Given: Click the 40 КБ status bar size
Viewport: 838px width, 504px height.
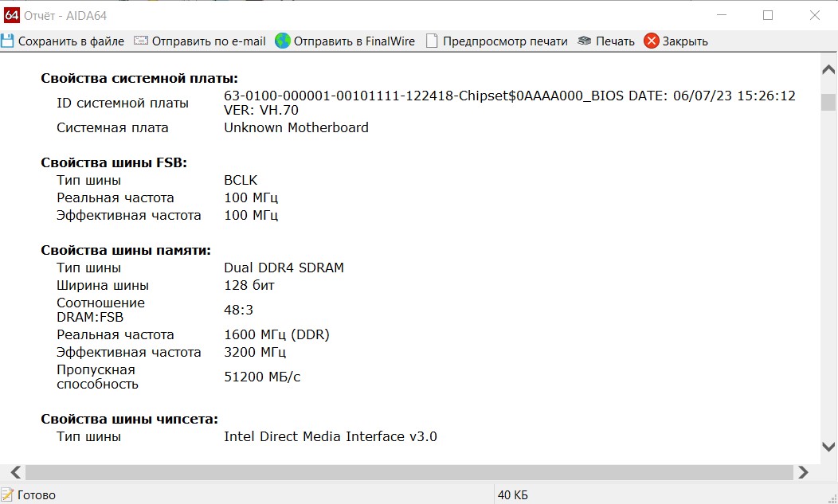Looking at the screenshot, I should [x=512, y=495].
